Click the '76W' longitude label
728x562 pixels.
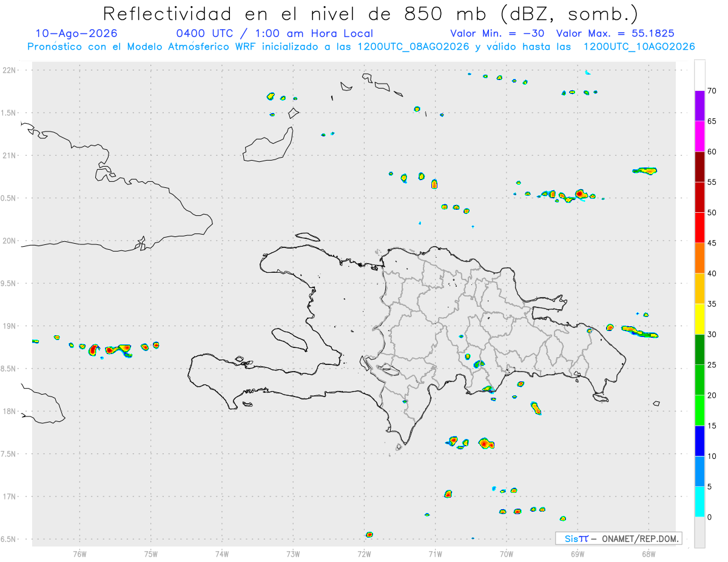click(x=79, y=554)
